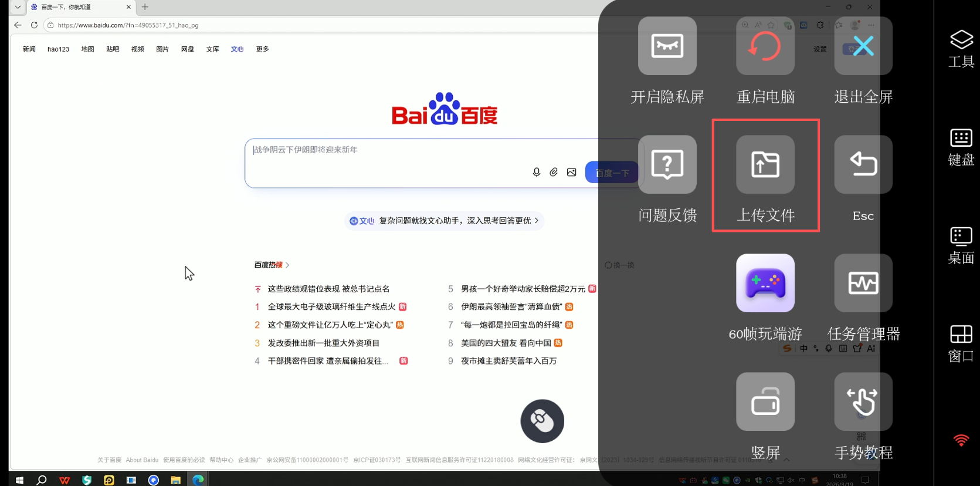The width and height of the screenshot is (980, 486).
Task: Exit full screen with 退出全屏
Action: (x=863, y=46)
